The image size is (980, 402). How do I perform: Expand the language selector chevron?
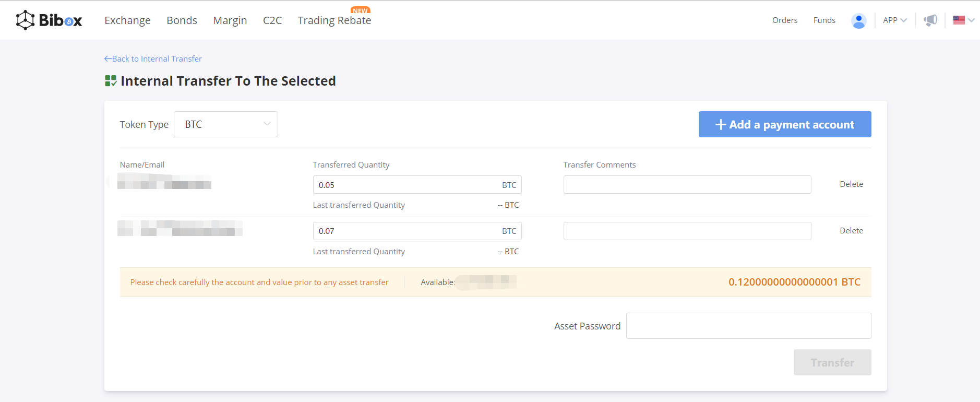pyautogui.click(x=971, y=20)
